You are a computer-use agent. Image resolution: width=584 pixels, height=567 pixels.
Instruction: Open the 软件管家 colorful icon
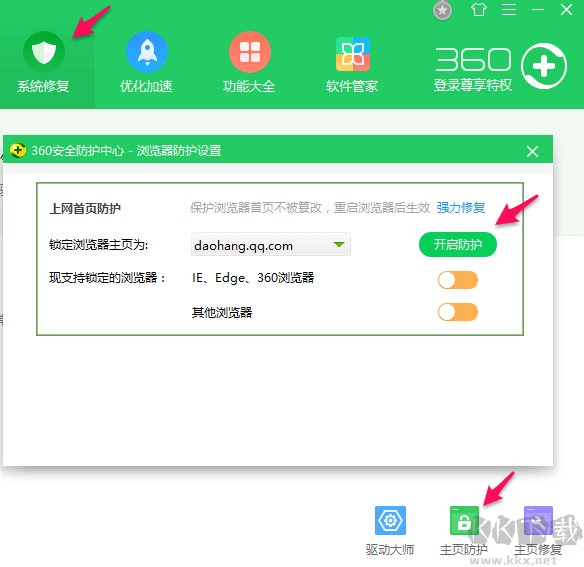coord(353,54)
